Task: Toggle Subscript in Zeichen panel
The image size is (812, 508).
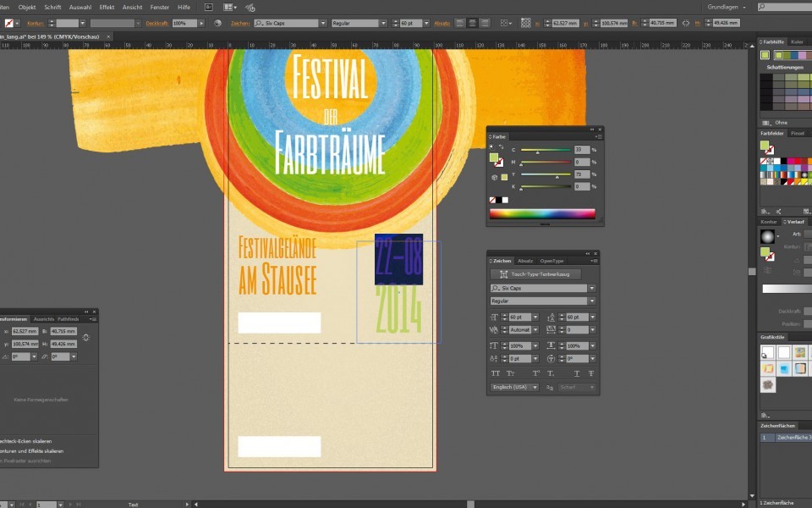Action: coord(551,373)
